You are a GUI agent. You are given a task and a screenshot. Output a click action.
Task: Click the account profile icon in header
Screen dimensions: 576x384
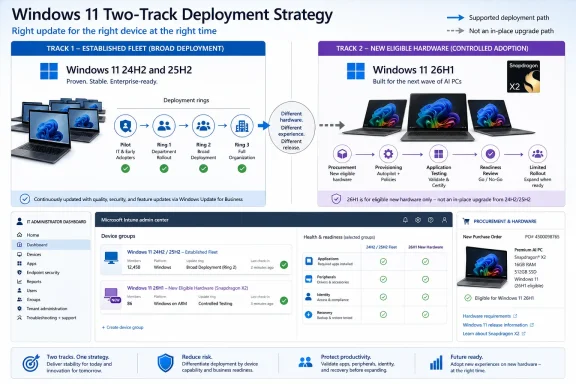444,220
